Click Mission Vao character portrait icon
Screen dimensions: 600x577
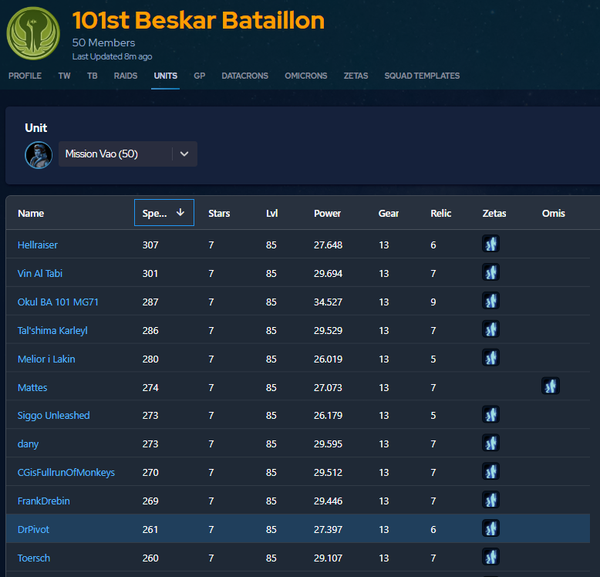click(39, 154)
